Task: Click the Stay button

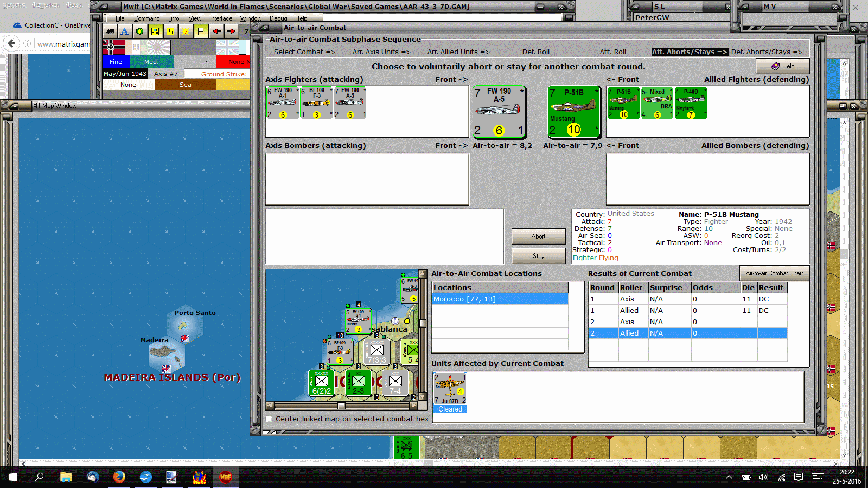Action: pos(538,256)
